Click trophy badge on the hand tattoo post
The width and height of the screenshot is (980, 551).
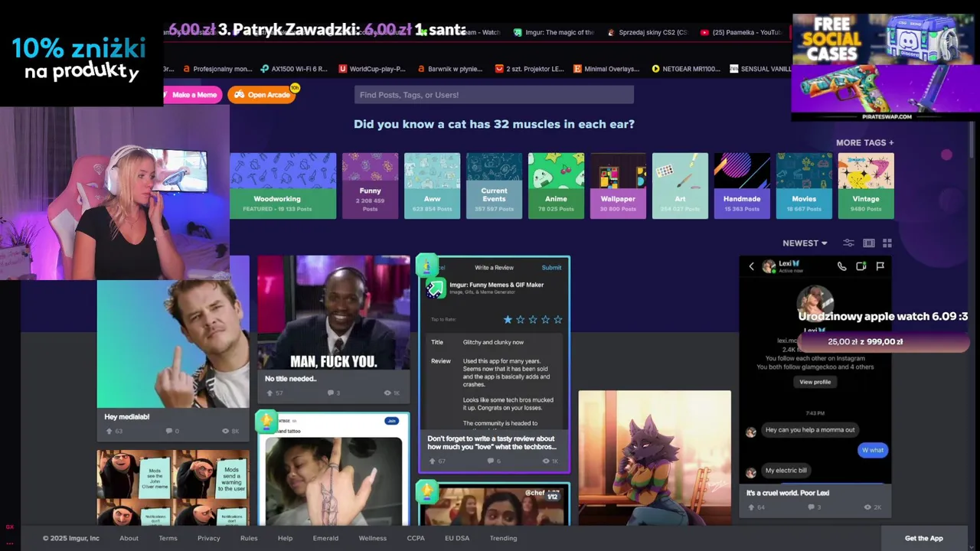[266, 420]
